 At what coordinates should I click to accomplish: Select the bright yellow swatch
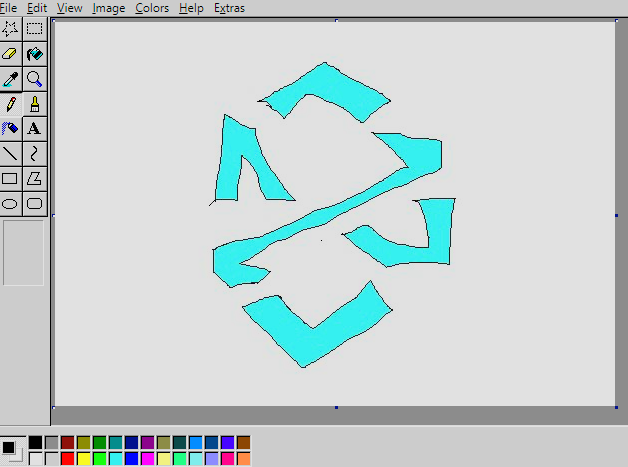click(x=84, y=459)
